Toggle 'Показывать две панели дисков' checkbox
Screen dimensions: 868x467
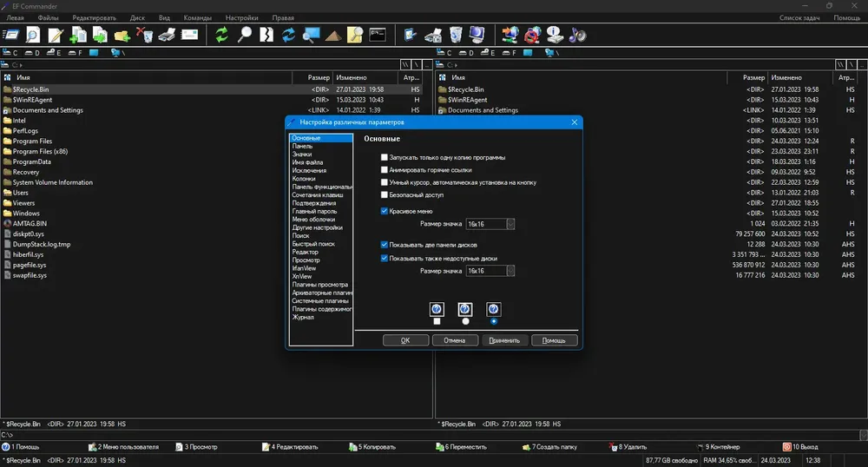[385, 245]
